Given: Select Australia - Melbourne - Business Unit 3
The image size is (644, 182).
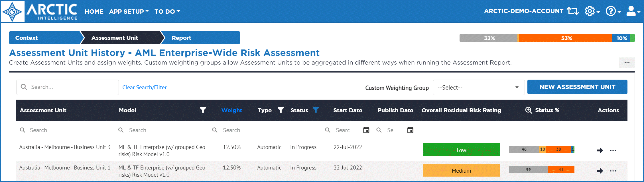Looking at the screenshot, I should click(65, 147).
